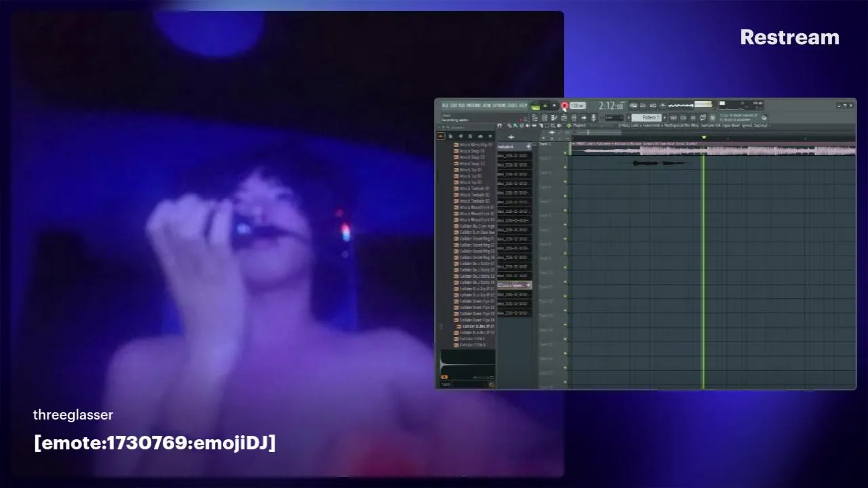Click the red record button in the transport

click(564, 106)
